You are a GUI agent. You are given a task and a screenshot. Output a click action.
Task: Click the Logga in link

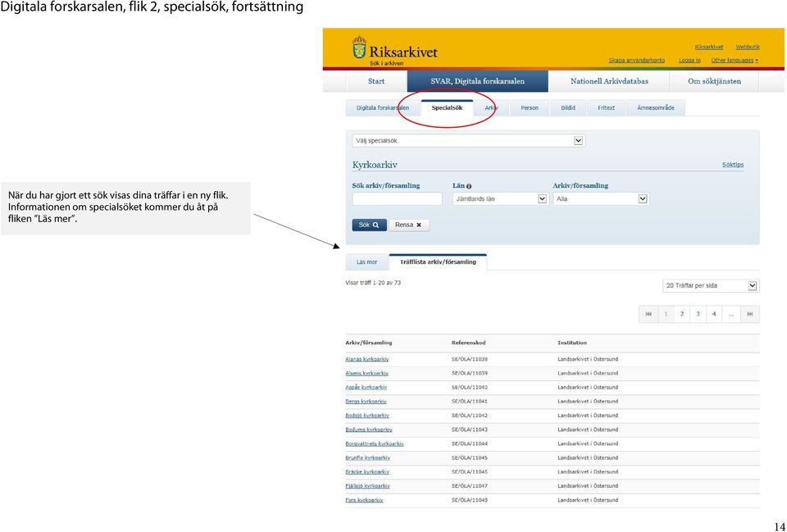689,60
